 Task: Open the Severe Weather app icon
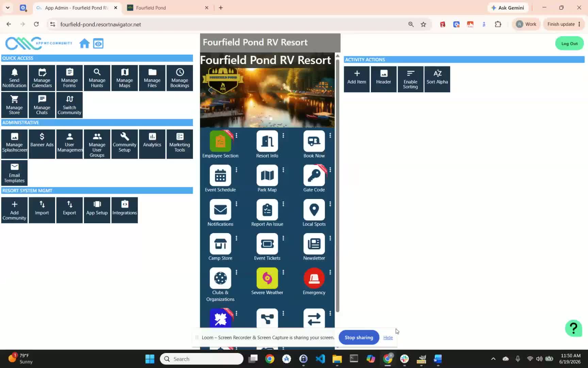pyautogui.click(x=267, y=278)
